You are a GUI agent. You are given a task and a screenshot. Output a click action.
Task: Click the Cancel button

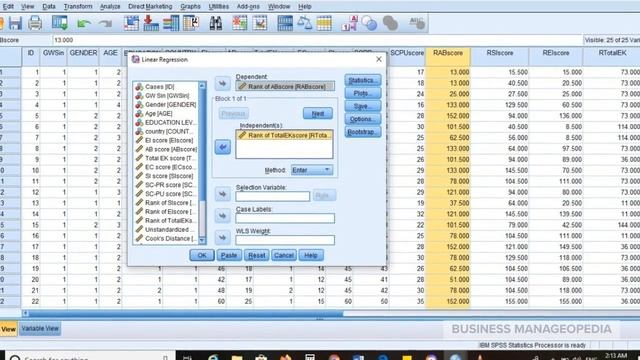click(284, 255)
